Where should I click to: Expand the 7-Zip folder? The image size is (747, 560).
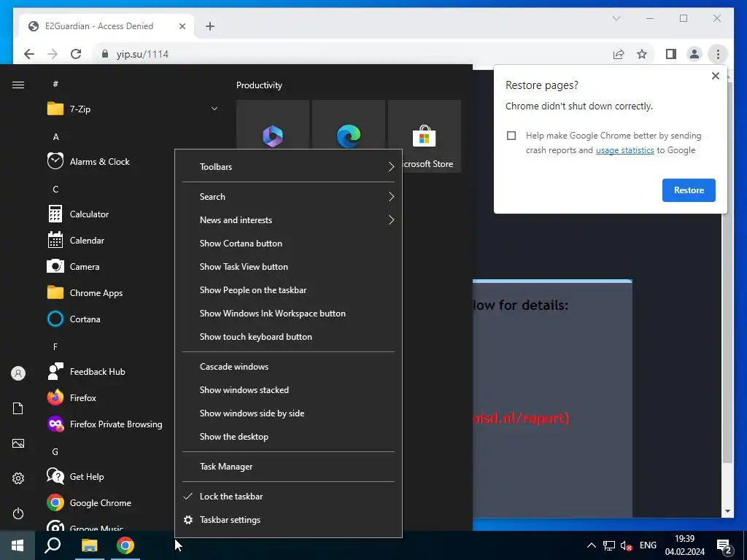(x=132, y=109)
